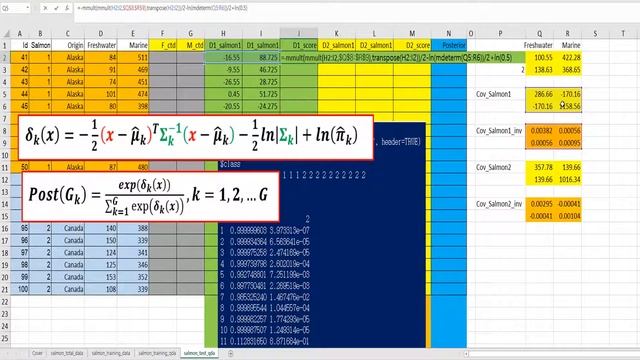Click the "Cov_Salmon2_inv" label
This screenshot has width=640, height=360.
[499, 204]
